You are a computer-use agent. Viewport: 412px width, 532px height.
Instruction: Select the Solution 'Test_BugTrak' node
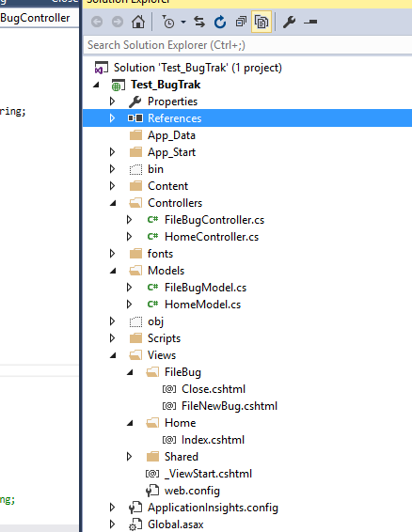[198, 68]
